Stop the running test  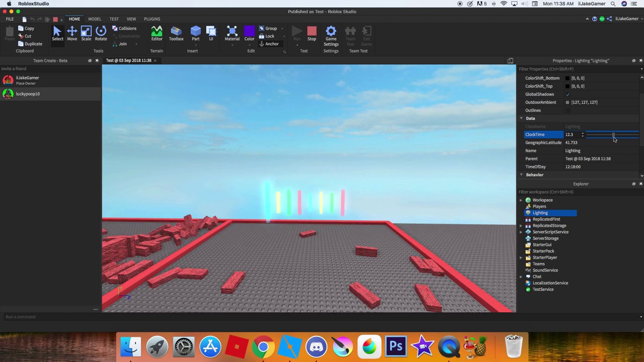tap(312, 33)
